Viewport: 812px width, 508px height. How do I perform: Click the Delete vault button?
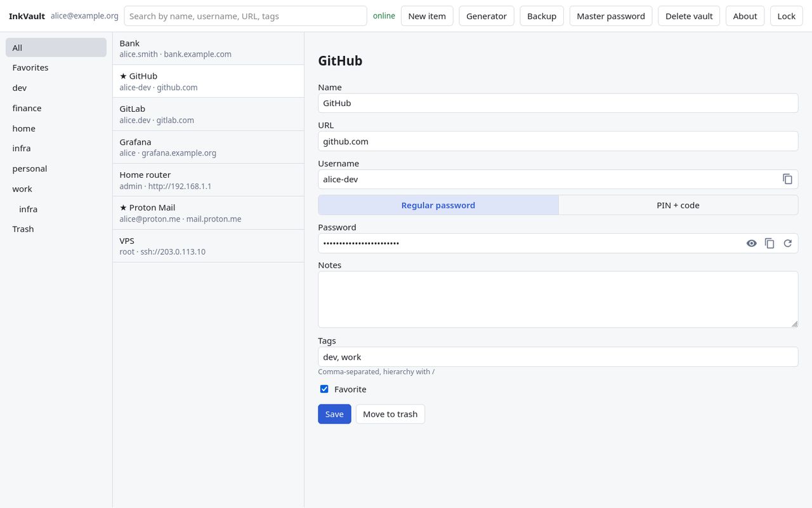pos(689,16)
